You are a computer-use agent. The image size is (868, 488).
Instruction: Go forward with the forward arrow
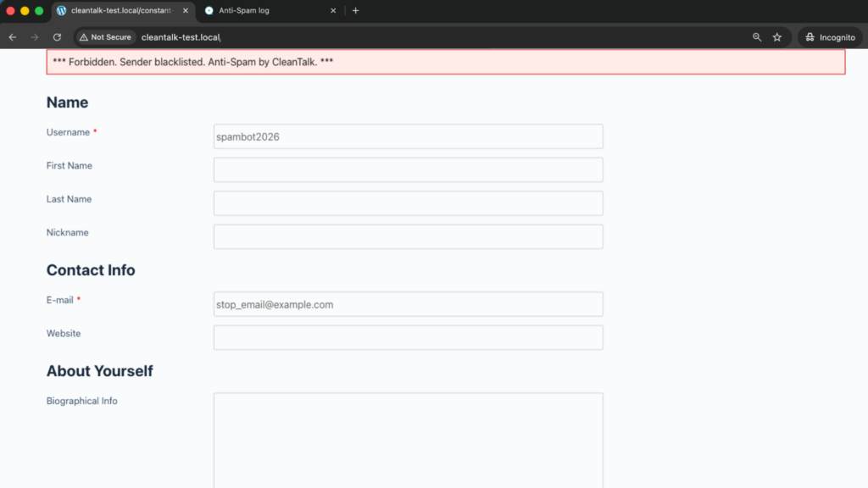coord(35,37)
